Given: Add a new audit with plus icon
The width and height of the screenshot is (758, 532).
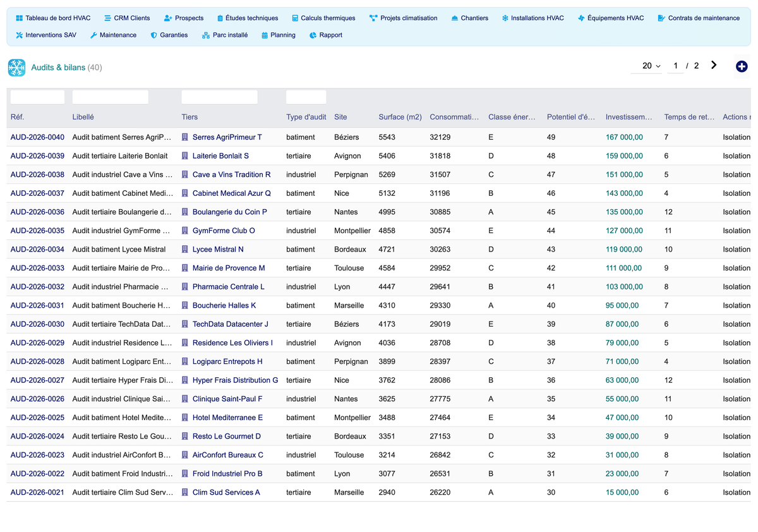Looking at the screenshot, I should tap(742, 66).
